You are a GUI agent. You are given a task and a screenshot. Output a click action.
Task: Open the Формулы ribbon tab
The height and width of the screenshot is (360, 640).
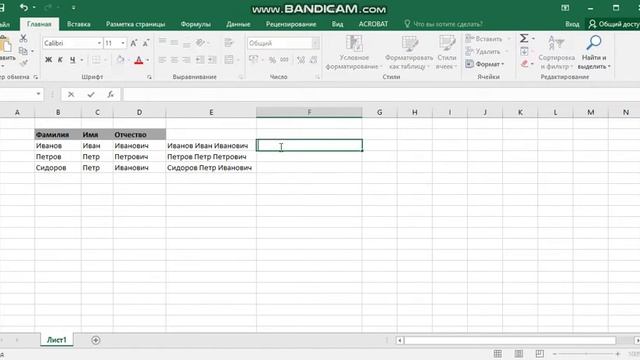[x=196, y=24]
